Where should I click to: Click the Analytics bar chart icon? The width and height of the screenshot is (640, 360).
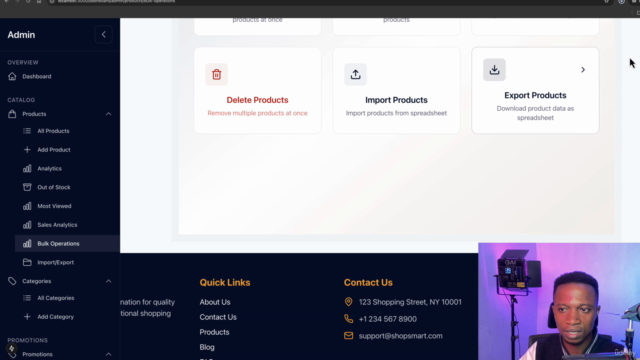coord(27,169)
